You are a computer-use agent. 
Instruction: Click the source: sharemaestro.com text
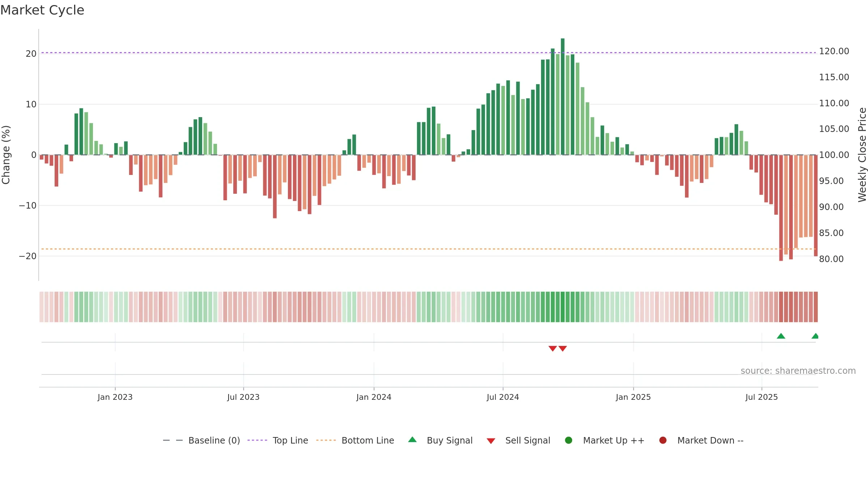(x=798, y=371)
